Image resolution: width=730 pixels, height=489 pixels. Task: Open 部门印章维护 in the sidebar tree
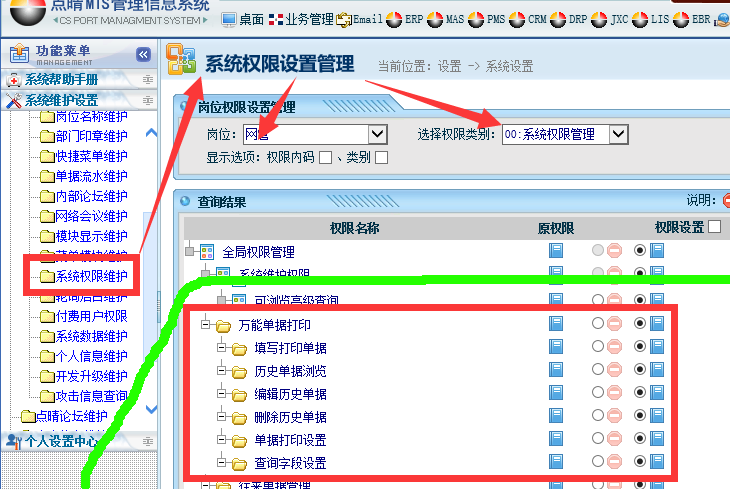pyautogui.click(x=84, y=136)
